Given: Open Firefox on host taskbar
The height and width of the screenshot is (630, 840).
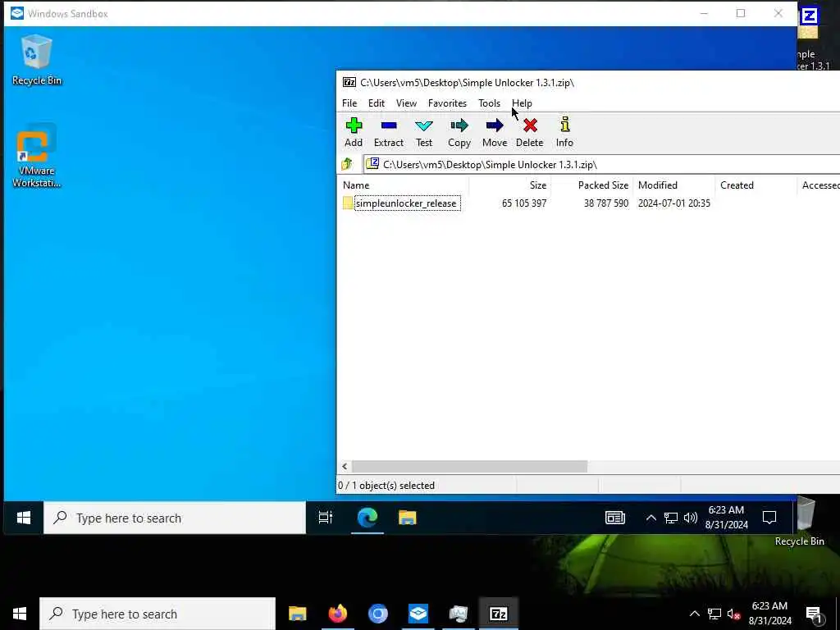Looking at the screenshot, I should [337, 614].
